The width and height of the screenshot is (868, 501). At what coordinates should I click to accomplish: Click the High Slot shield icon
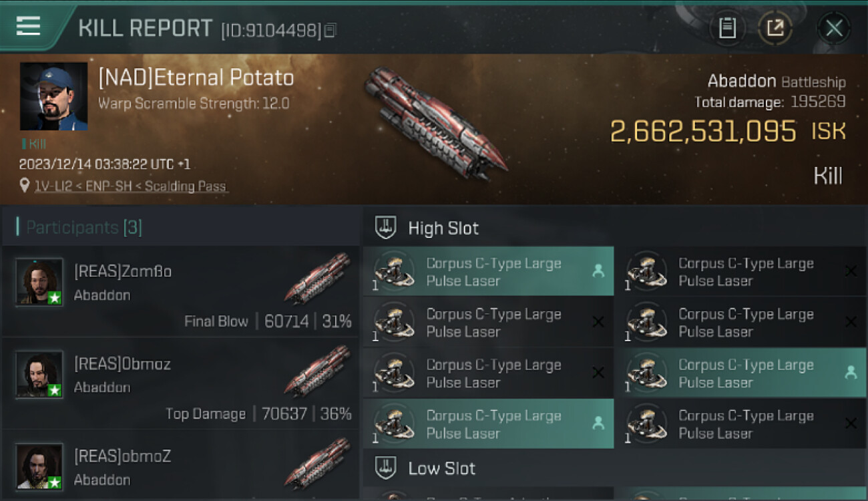(386, 228)
